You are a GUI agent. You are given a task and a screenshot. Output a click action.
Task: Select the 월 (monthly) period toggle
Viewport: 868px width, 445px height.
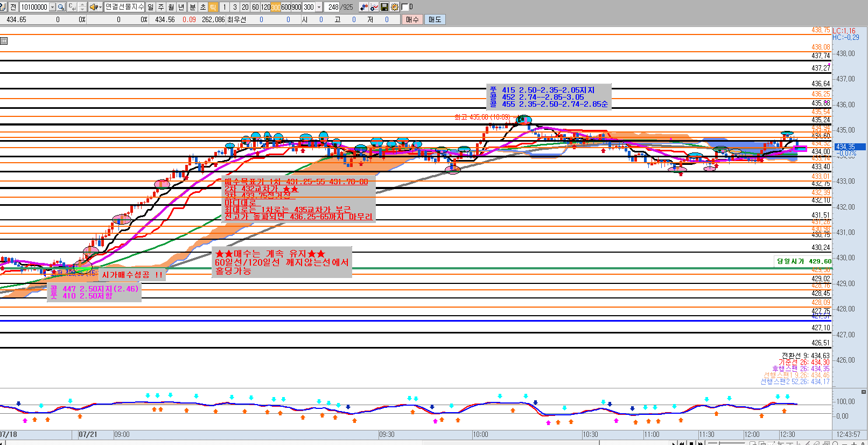(x=171, y=7)
